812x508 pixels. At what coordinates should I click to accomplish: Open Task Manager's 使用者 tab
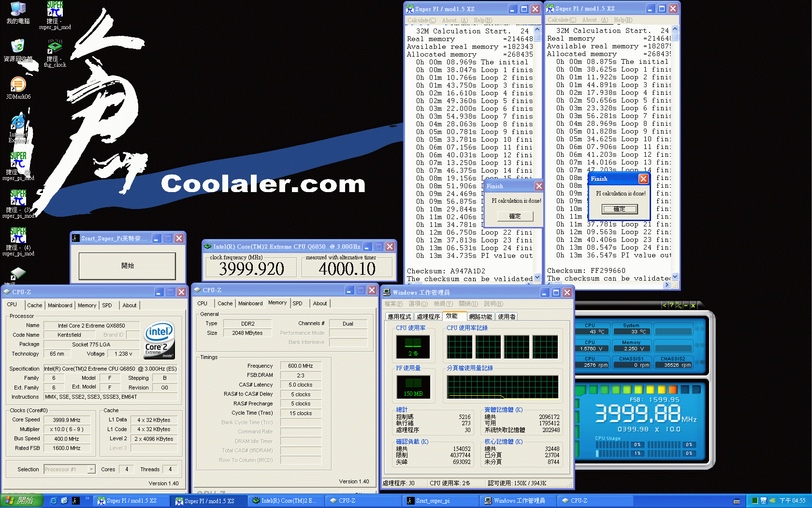click(507, 316)
